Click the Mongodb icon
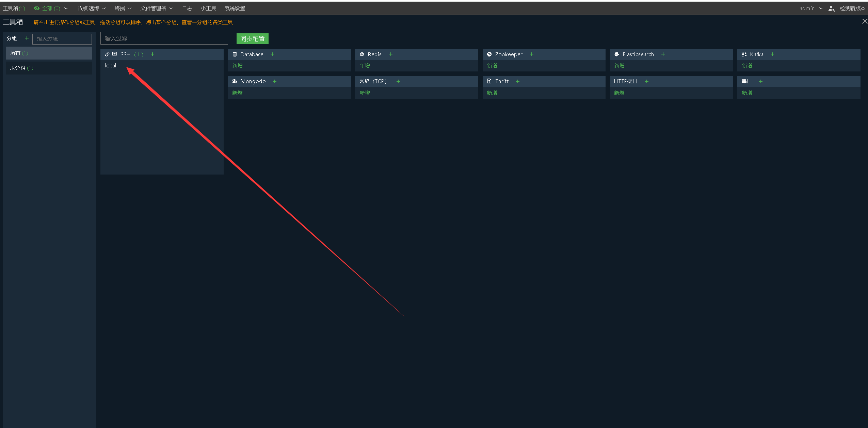Viewport: 868px width, 428px height. (x=235, y=81)
